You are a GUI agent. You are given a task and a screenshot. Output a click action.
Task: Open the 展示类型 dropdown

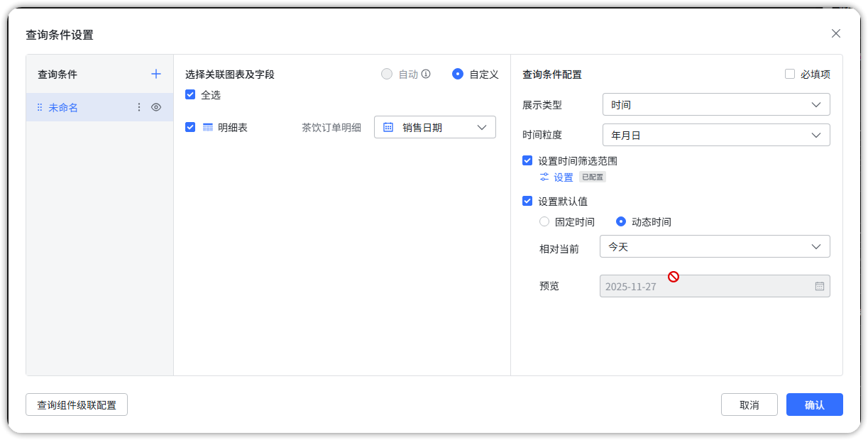tap(715, 104)
